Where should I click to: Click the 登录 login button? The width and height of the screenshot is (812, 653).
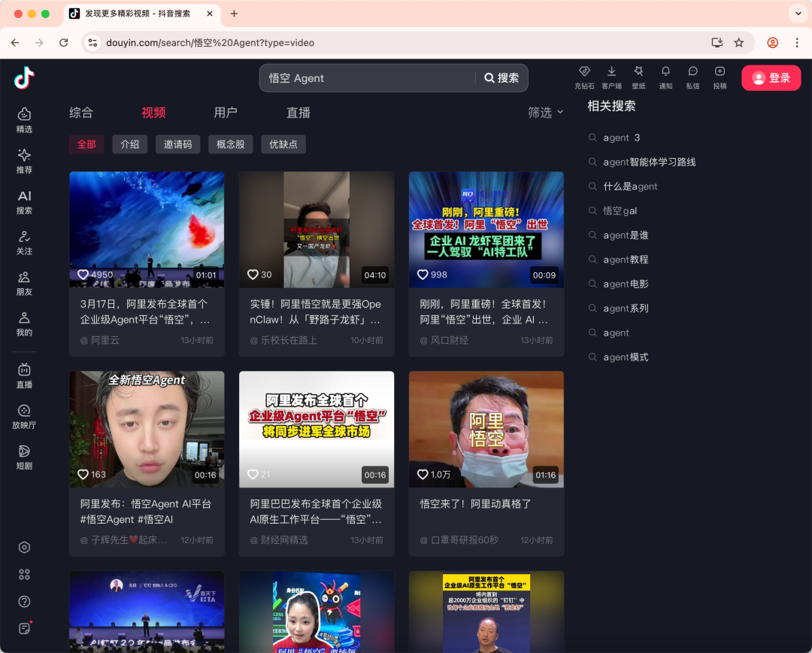tap(771, 77)
